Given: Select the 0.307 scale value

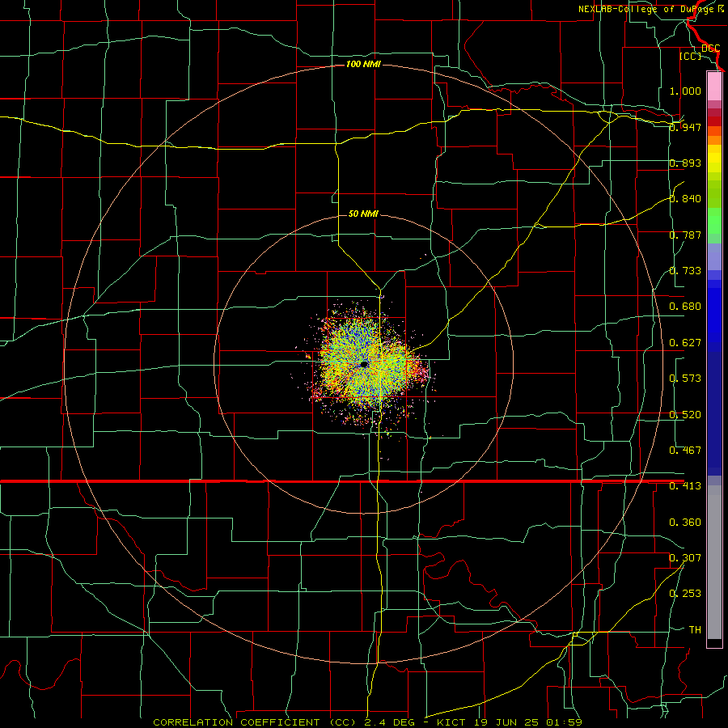Looking at the screenshot, I should pyautogui.click(x=685, y=558).
